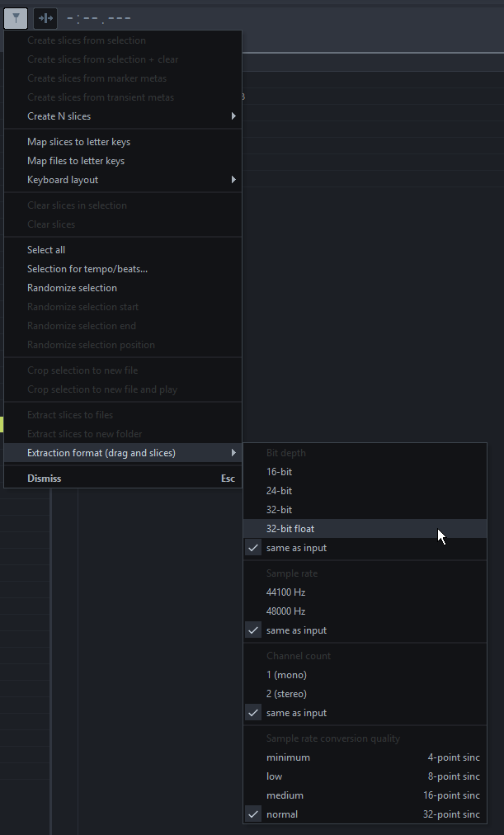Choose Map slices to letter keys
The image size is (504, 835).
(x=78, y=142)
